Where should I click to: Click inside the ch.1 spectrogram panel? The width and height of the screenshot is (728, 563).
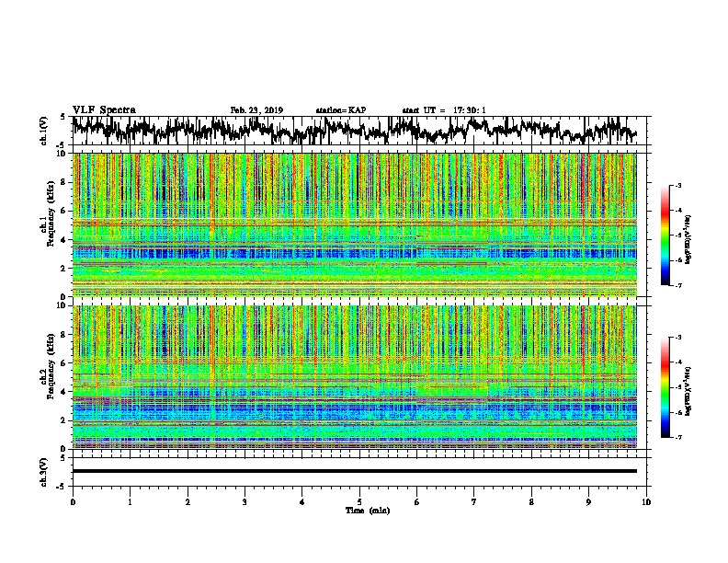coord(354,224)
